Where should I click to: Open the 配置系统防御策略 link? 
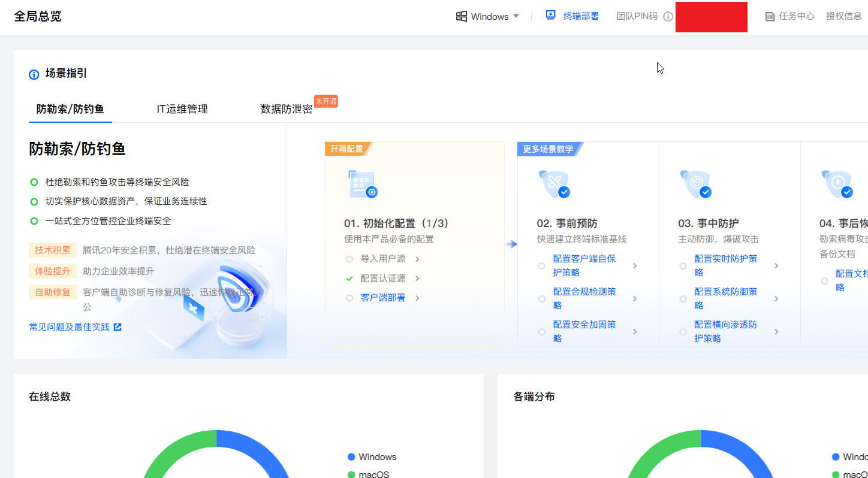point(726,299)
